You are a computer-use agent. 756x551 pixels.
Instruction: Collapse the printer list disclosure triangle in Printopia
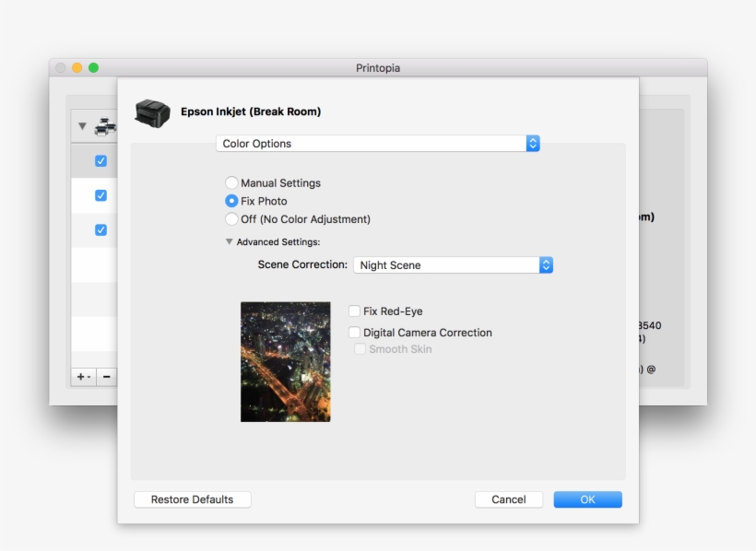pyautogui.click(x=82, y=126)
